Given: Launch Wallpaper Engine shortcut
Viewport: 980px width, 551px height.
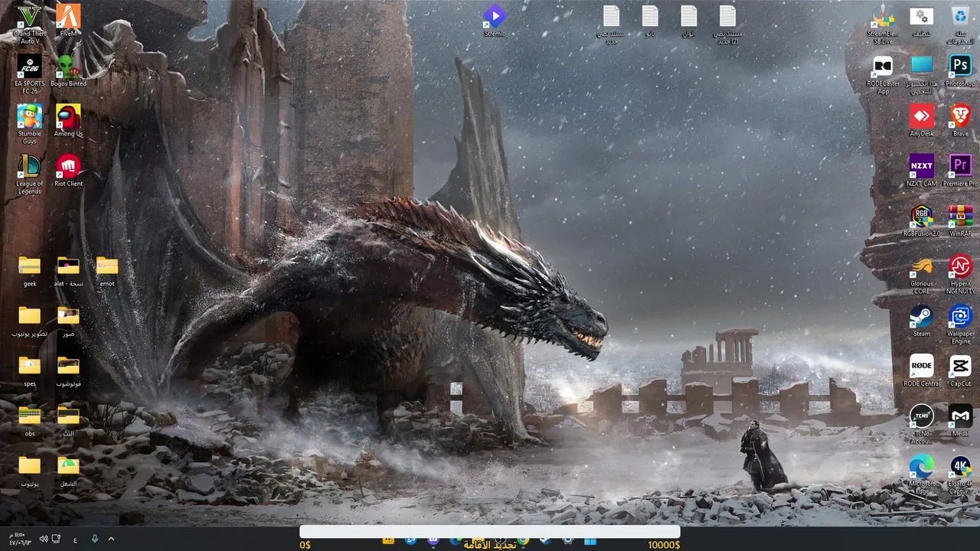Looking at the screenshot, I should point(960,324).
